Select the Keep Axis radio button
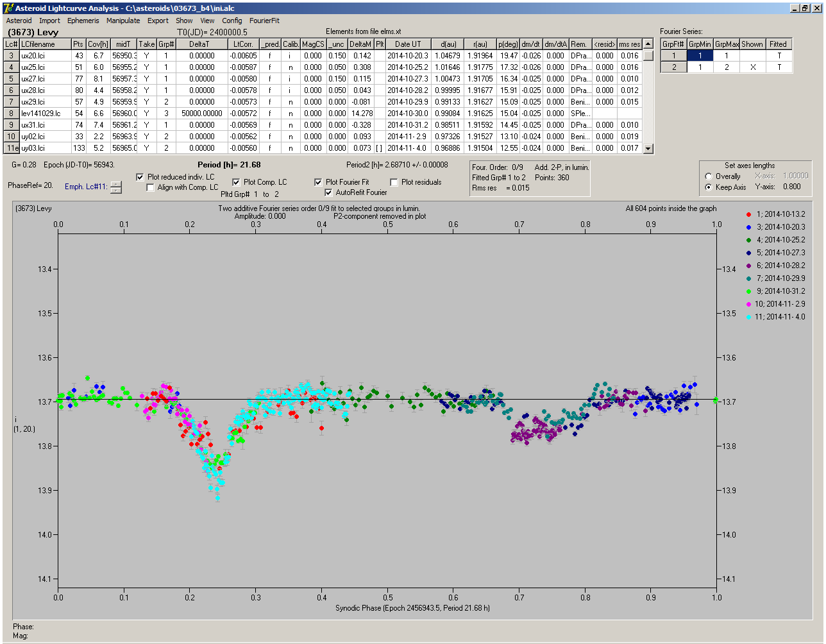This screenshot has height=644, width=826. (709, 187)
